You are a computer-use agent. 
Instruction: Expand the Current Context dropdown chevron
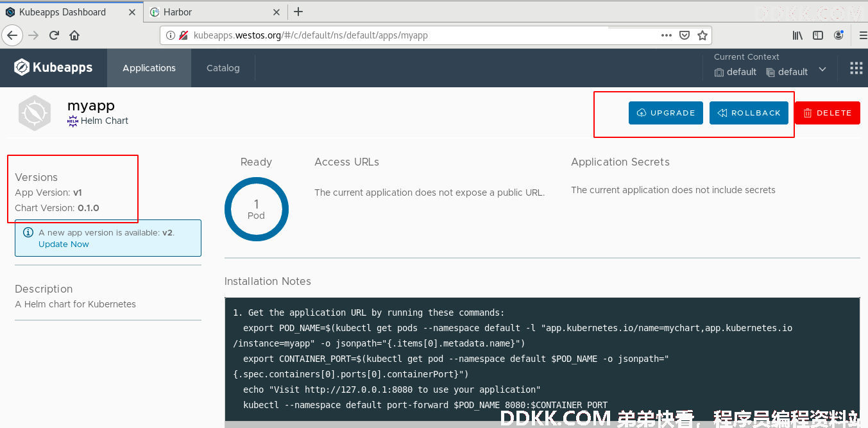coord(822,70)
